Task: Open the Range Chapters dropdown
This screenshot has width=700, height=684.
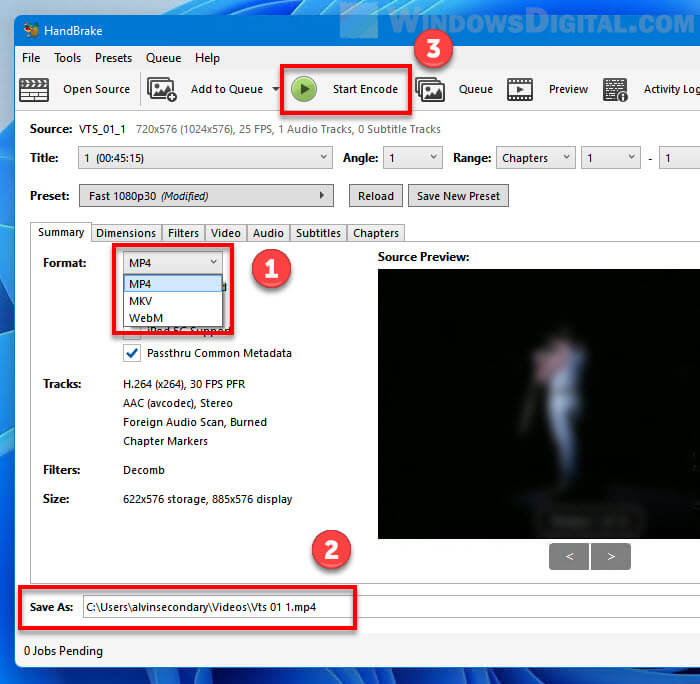Action: (x=535, y=158)
